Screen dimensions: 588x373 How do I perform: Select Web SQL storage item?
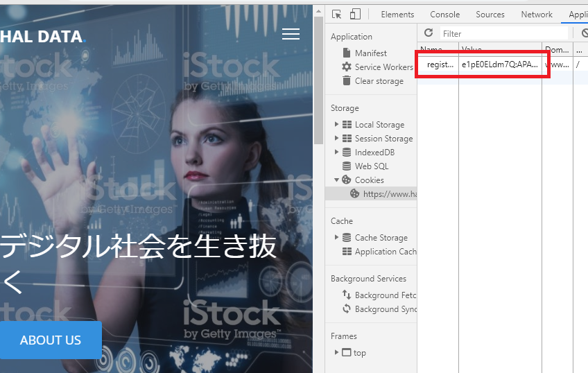(x=372, y=166)
